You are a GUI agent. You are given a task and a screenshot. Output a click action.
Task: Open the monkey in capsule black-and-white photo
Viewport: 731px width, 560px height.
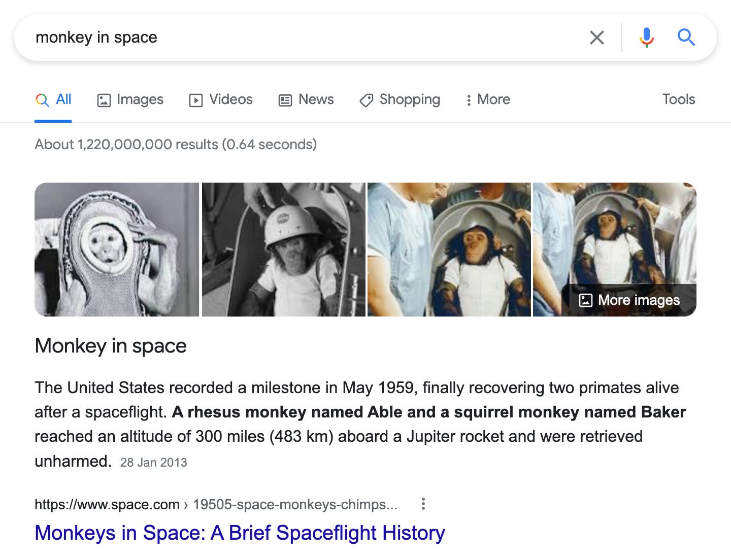pyautogui.click(x=117, y=250)
